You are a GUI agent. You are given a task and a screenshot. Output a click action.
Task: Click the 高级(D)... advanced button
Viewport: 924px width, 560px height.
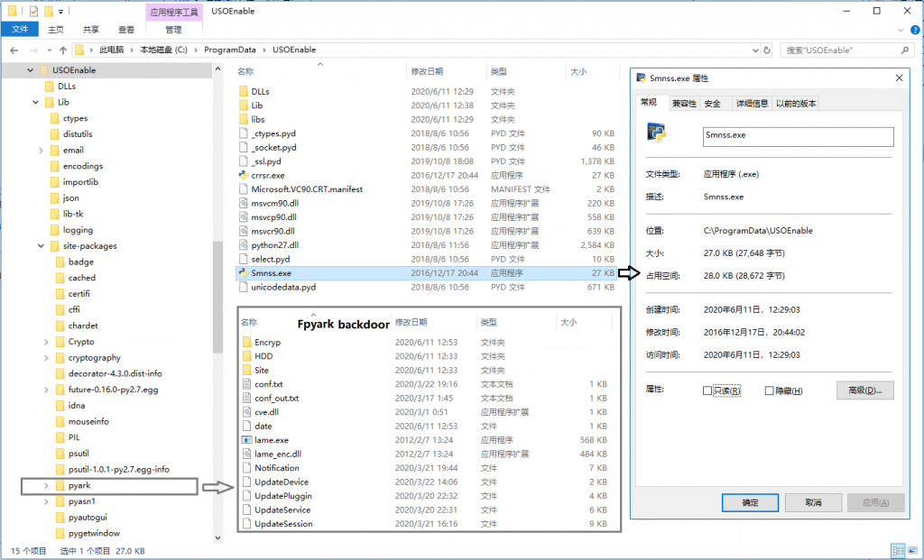pyautogui.click(x=865, y=390)
